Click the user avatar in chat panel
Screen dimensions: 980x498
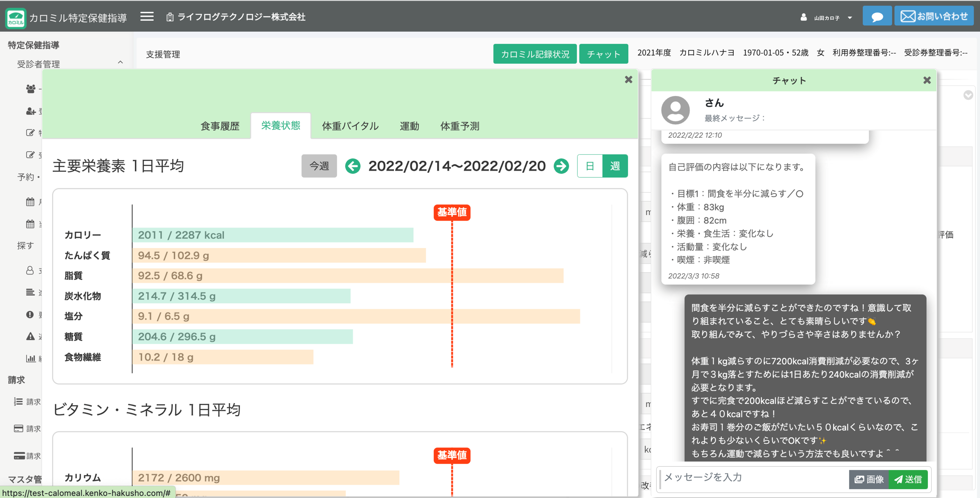click(x=675, y=110)
